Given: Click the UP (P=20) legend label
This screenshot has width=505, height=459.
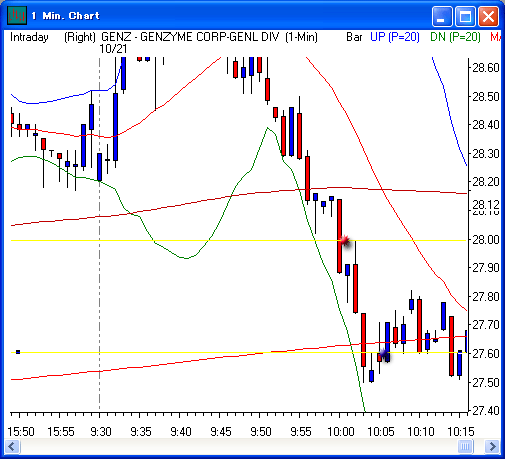Looking at the screenshot, I should tap(395, 37).
